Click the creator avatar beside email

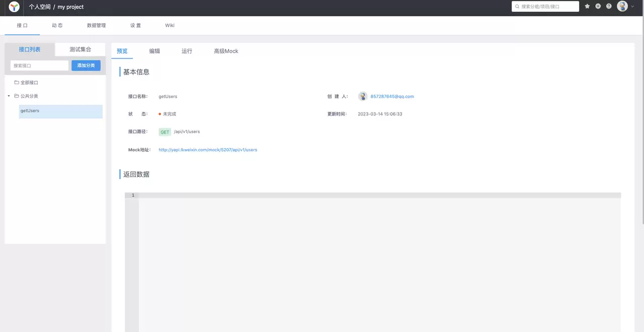(363, 96)
